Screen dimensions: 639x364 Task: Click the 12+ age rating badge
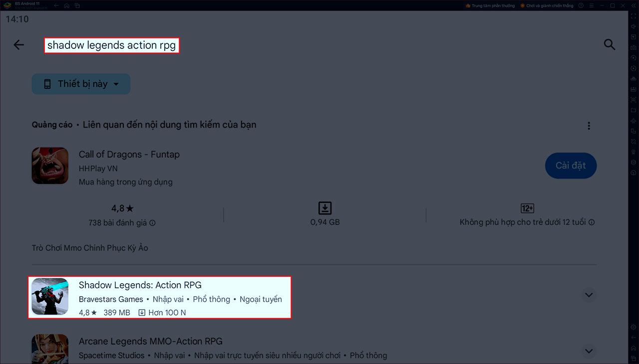pos(527,208)
